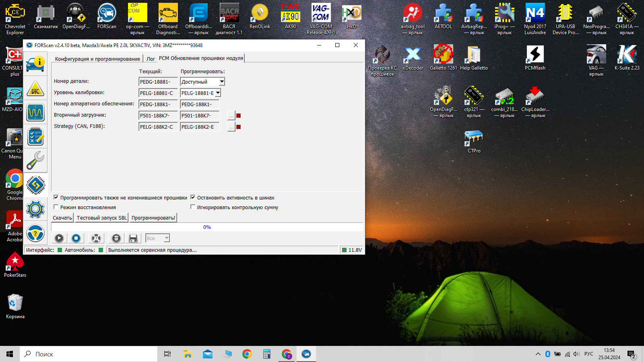Enable 'Игнорировать контрольную сумму' checkbox
Screen dimensions: 644x362
[x=193, y=207]
